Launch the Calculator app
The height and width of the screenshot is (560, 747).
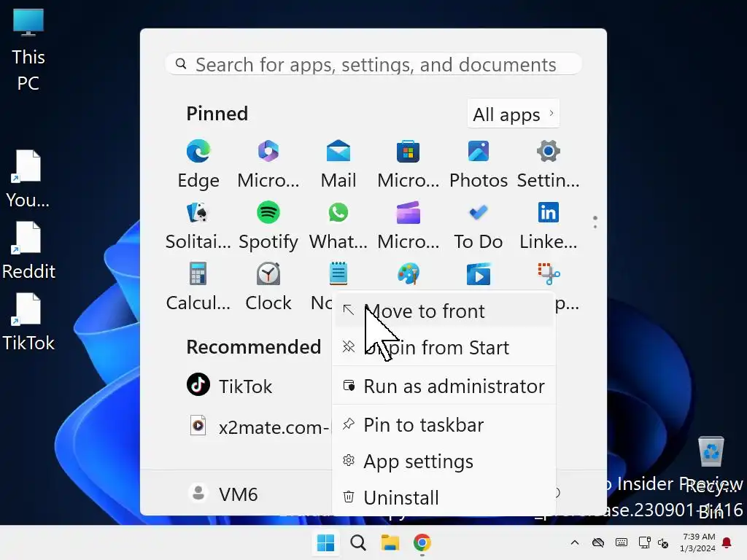coord(198,287)
